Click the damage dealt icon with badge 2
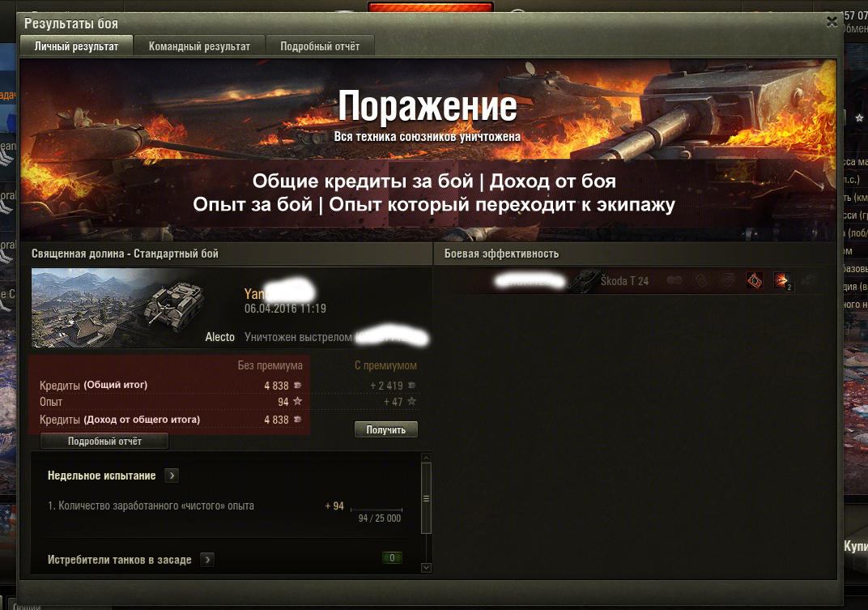The height and width of the screenshot is (610, 868). point(781,281)
